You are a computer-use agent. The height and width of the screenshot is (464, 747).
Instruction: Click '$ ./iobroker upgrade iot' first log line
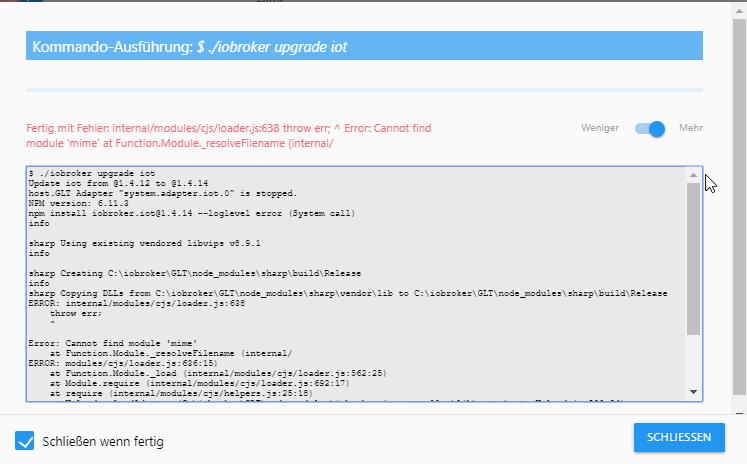(x=91, y=173)
